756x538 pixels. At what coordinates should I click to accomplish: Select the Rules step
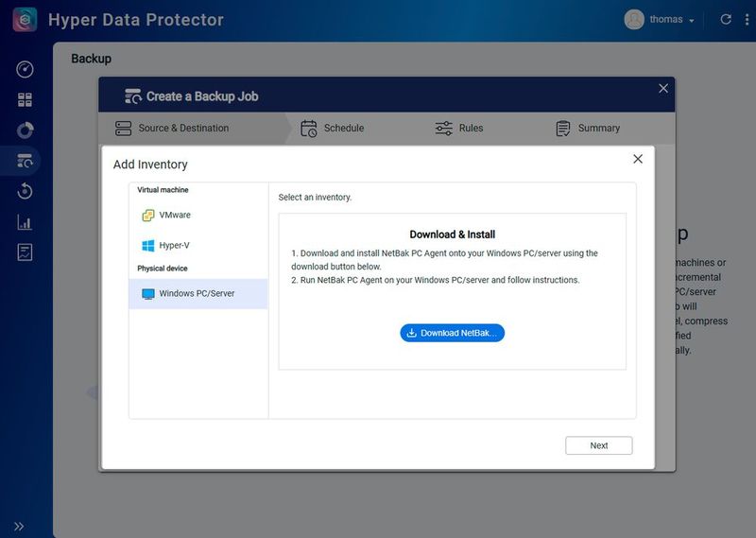[x=458, y=129]
